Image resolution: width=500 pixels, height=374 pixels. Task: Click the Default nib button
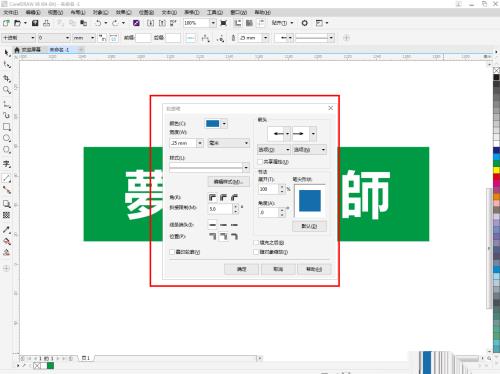point(309,226)
